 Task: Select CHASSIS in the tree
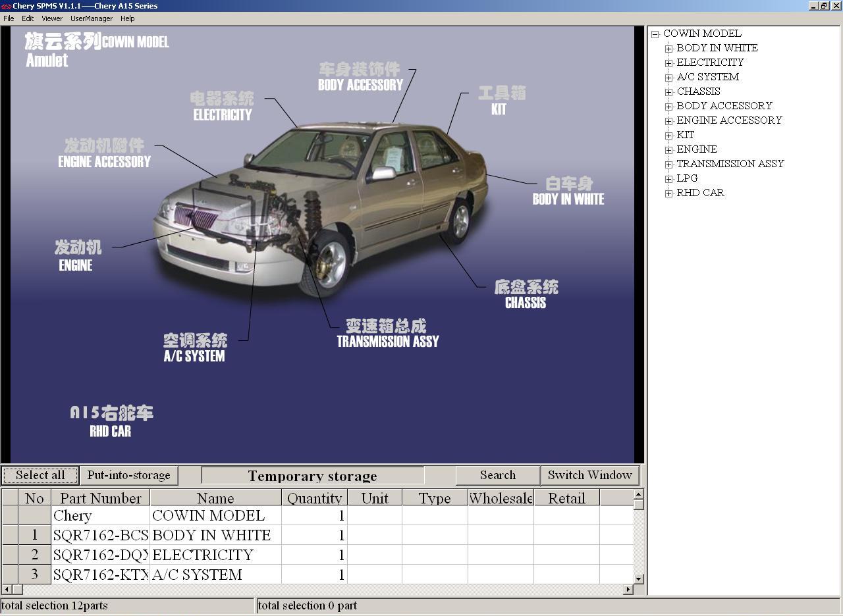click(x=698, y=91)
